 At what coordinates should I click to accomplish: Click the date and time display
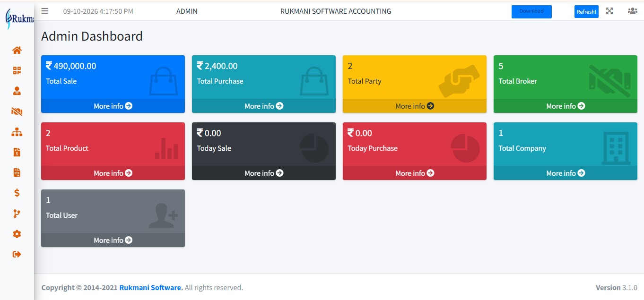[x=98, y=11]
